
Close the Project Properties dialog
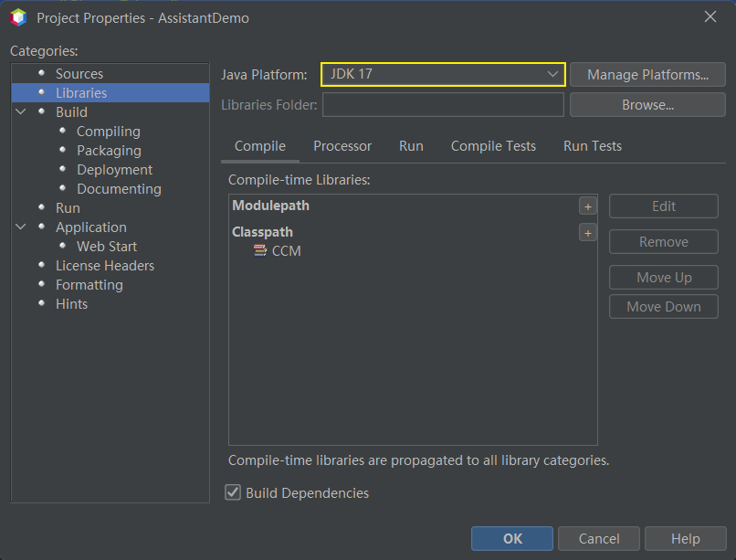710,16
